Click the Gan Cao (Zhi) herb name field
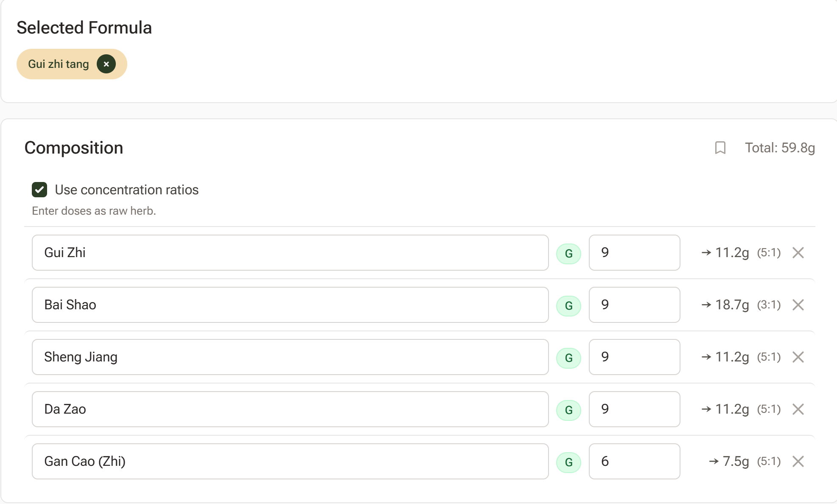Screen dimensions: 837x504 coord(290,461)
